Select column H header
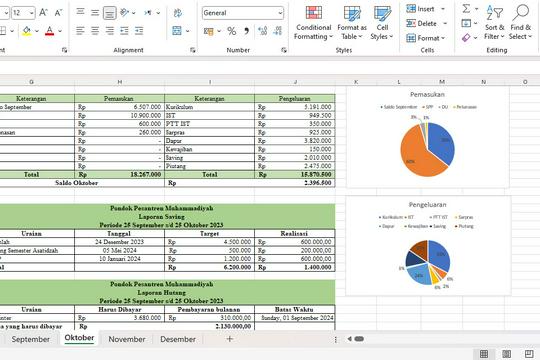This screenshot has height=360, width=540. point(120,82)
